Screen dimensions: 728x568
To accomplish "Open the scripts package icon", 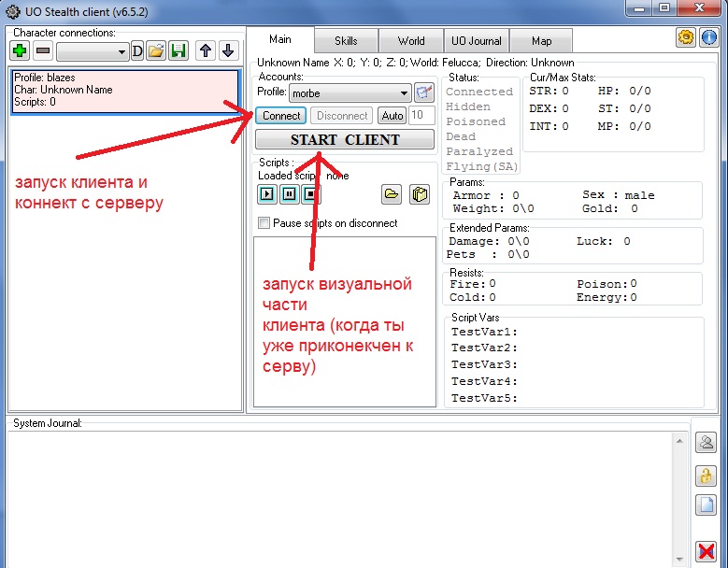I will [x=420, y=194].
